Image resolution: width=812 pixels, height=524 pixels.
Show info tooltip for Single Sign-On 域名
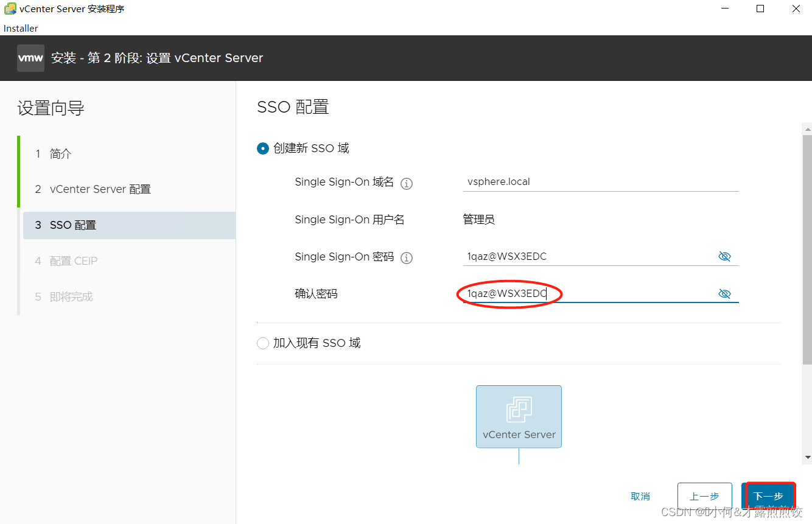tap(407, 183)
